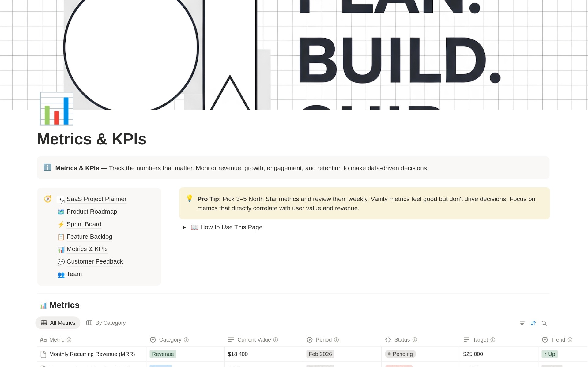Click the filter icon above the table

click(x=522, y=323)
